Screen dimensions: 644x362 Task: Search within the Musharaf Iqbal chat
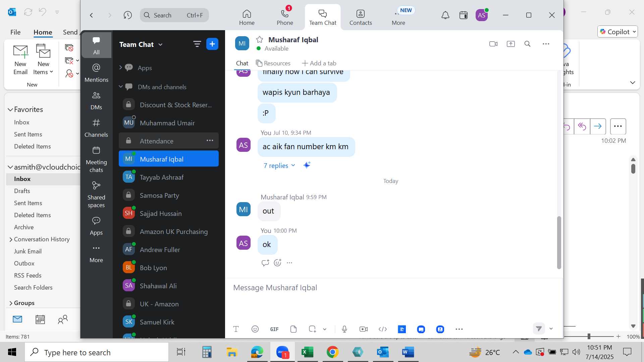527,44
